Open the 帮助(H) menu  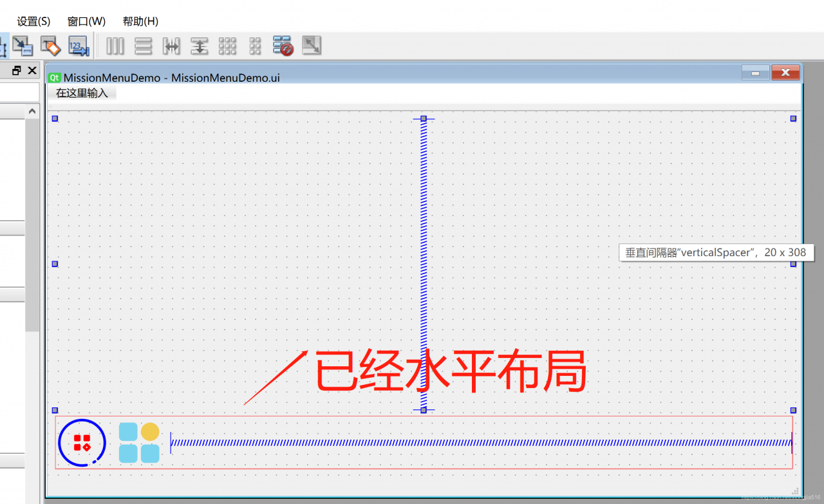point(140,21)
